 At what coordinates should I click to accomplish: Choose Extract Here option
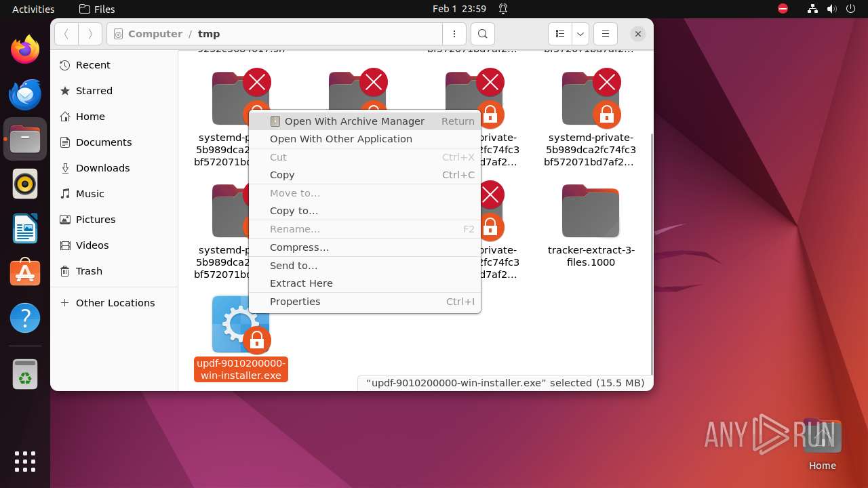coord(365,283)
